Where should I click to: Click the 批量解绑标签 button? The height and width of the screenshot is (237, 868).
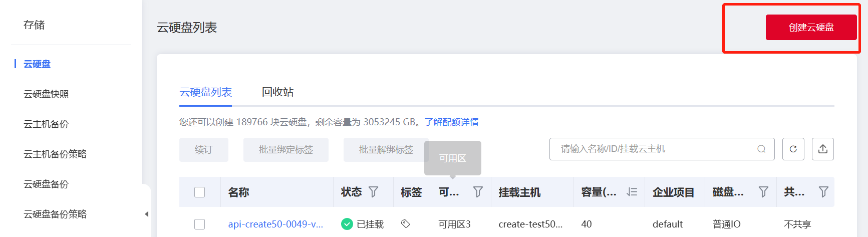coord(386,150)
